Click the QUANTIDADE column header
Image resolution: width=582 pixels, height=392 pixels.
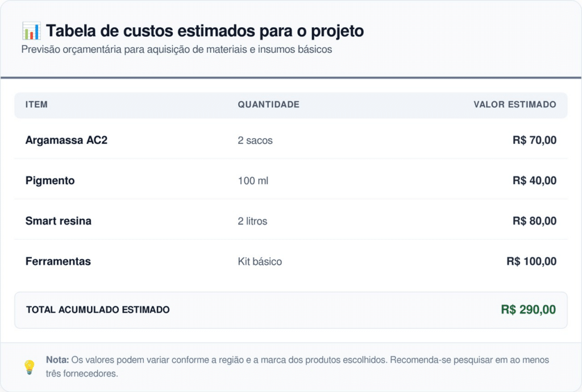268,105
